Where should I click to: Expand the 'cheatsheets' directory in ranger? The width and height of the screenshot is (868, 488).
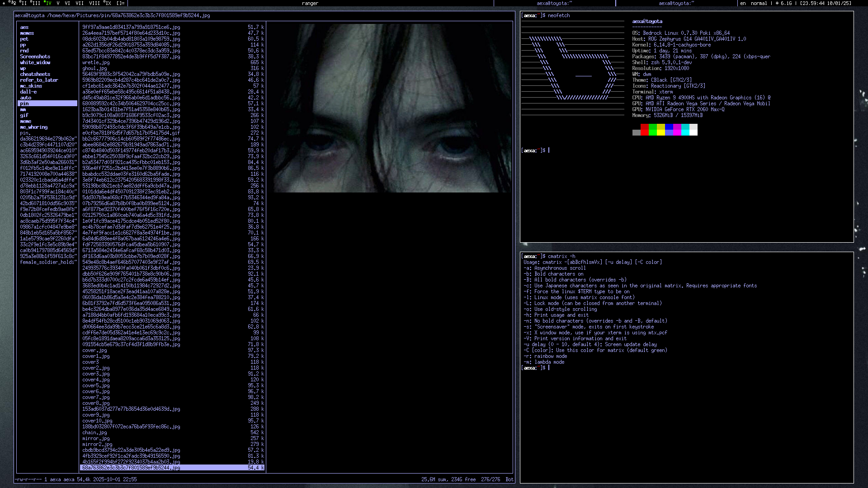click(35, 74)
